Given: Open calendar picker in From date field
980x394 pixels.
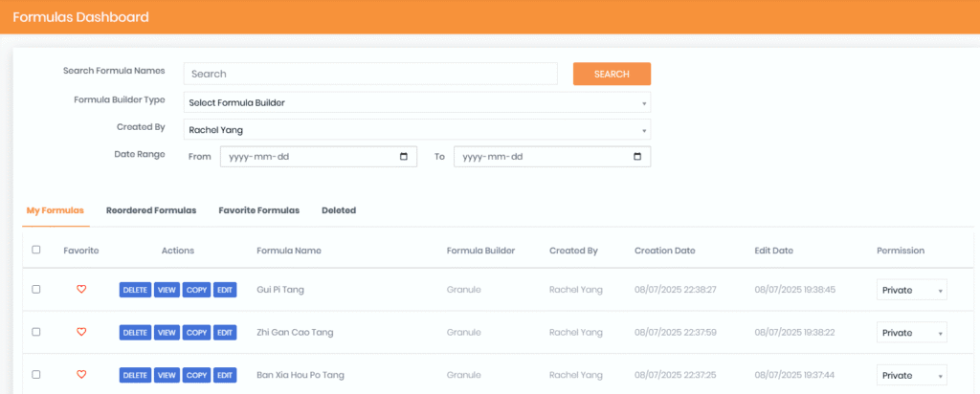Looking at the screenshot, I should (403, 157).
